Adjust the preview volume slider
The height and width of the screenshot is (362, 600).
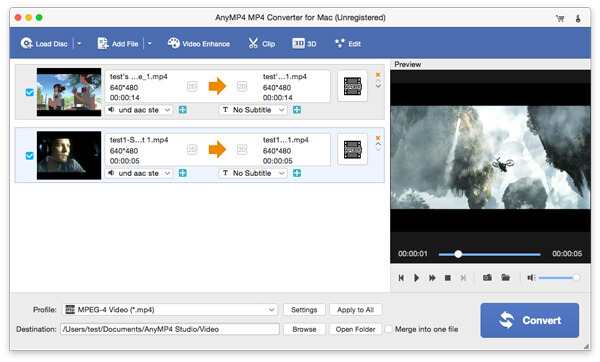click(x=559, y=277)
